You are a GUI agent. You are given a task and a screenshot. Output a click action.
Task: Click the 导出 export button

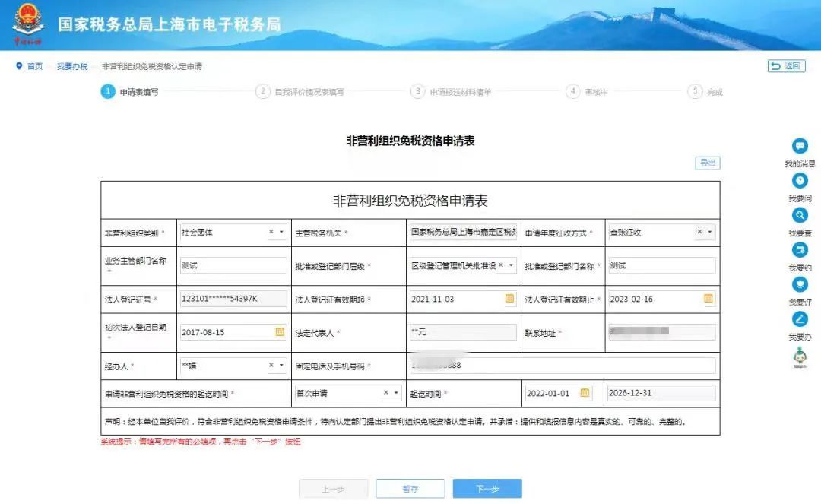point(708,163)
